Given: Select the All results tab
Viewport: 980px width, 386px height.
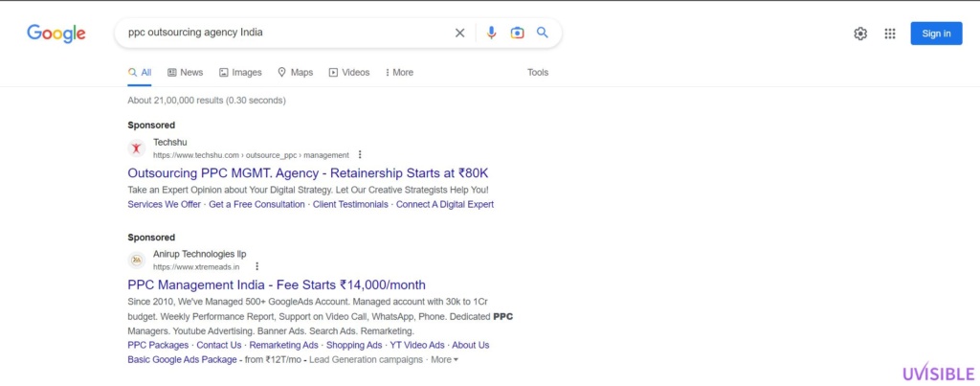Looking at the screenshot, I should coord(140,73).
